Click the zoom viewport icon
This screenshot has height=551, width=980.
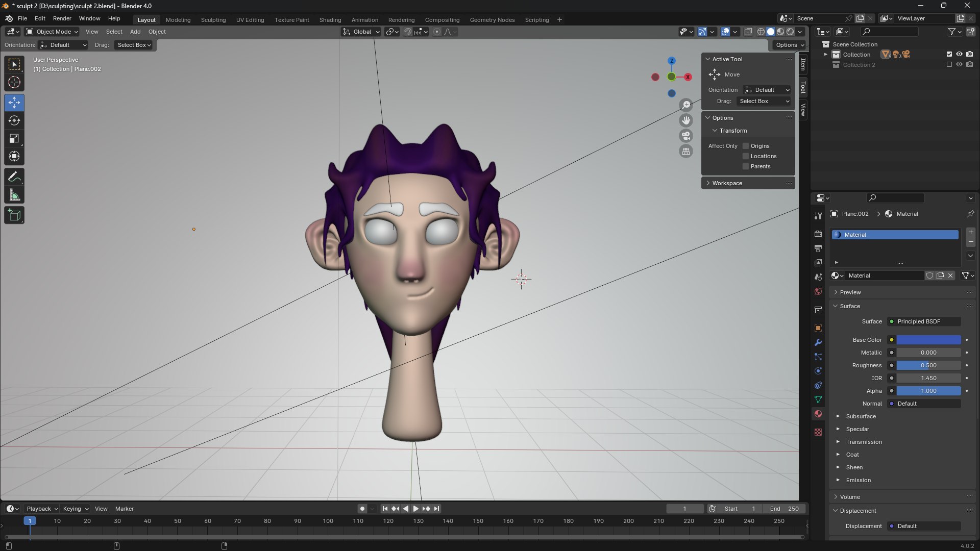click(686, 105)
